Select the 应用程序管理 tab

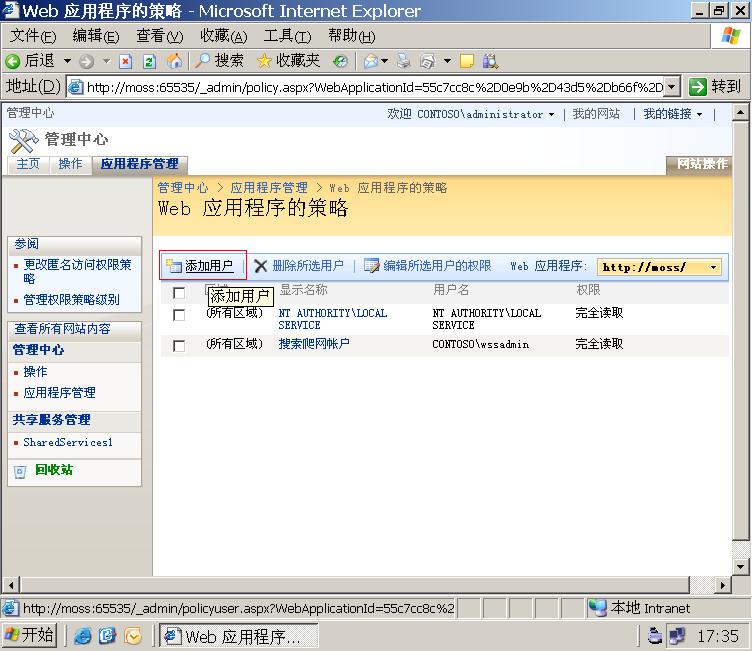[x=140, y=164]
